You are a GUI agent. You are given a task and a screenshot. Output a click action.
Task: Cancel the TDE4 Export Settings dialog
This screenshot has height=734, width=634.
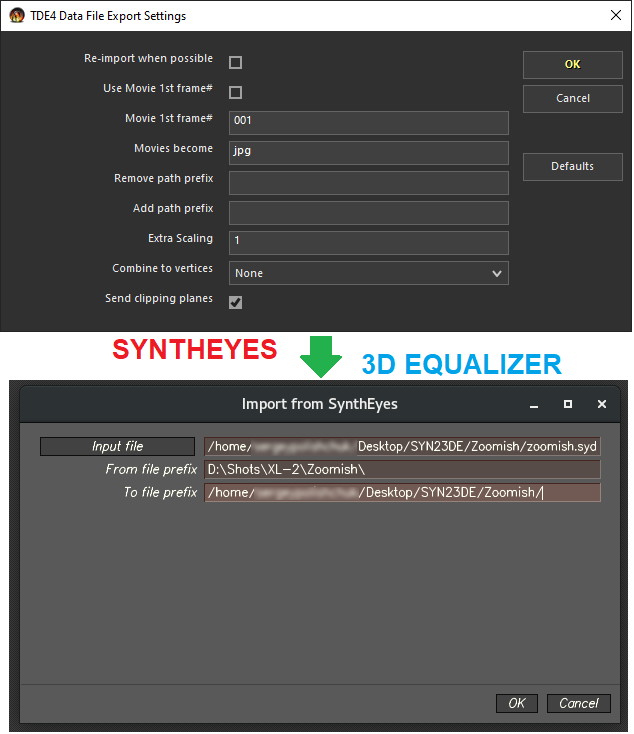pyautogui.click(x=573, y=98)
